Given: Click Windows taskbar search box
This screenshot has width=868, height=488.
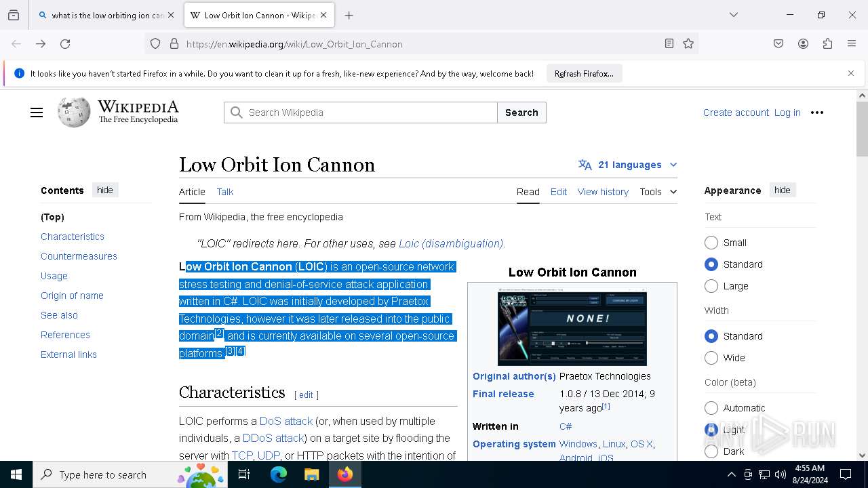Looking at the screenshot, I should pyautogui.click(x=131, y=474).
